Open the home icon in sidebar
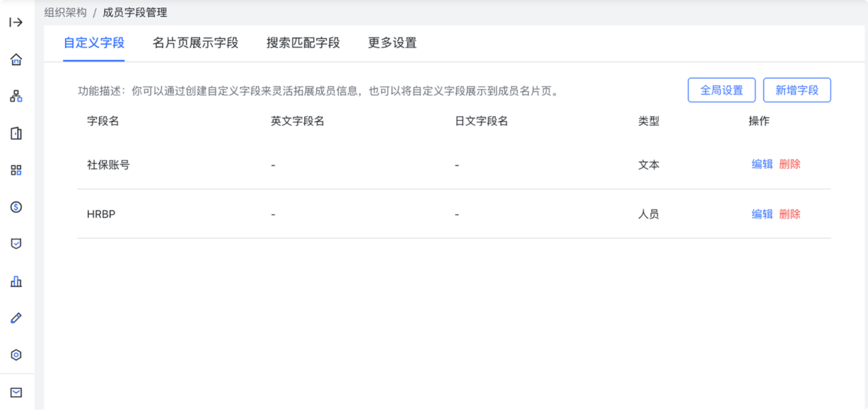Viewport: 868px width, 410px height. [16, 59]
